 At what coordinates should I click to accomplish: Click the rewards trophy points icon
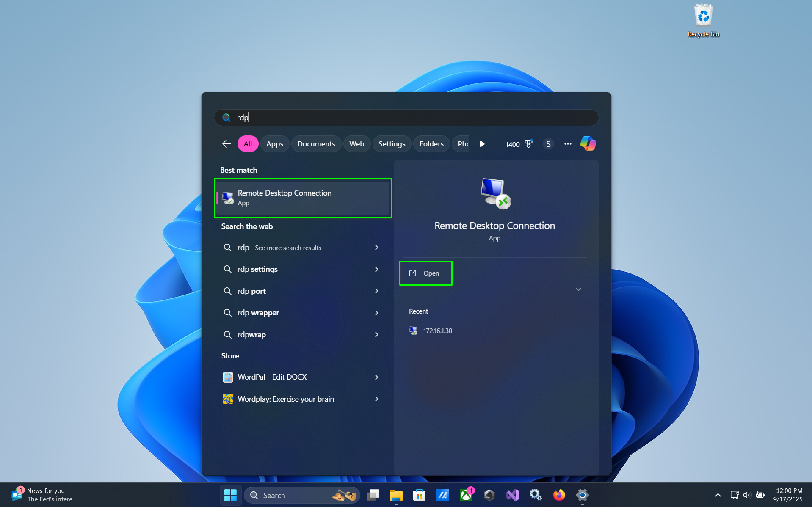pyautogui.click(x=528, y=144)
